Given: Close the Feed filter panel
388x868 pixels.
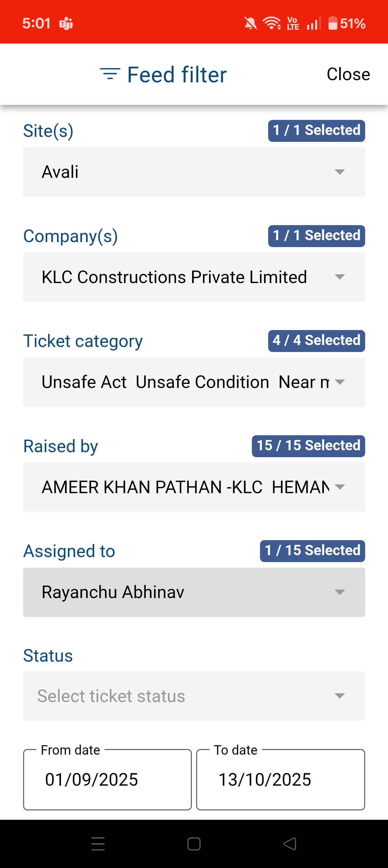Looking at the screenshot, I should tap(348, 74).
